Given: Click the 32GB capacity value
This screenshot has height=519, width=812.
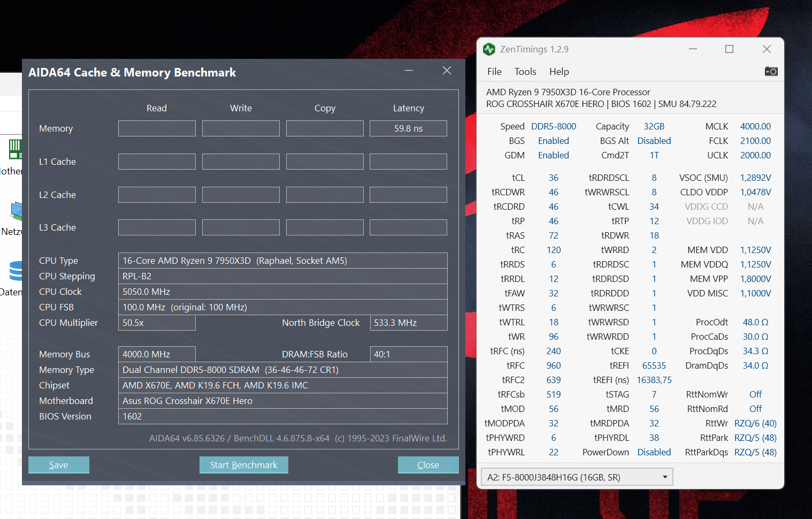Looking at the screenshot, I should pyautogui.click(x=654, y=126).
